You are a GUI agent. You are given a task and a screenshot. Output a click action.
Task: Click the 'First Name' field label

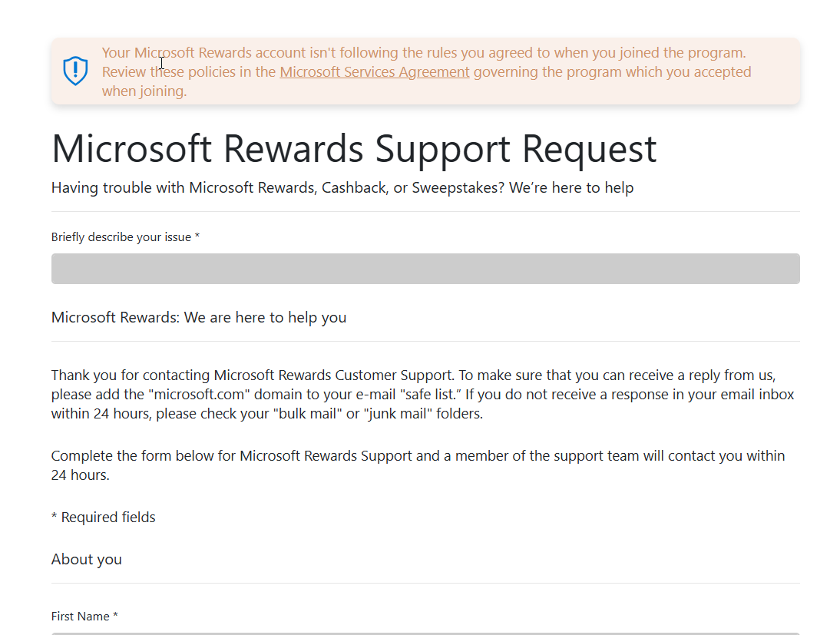(x=80, y=616)
